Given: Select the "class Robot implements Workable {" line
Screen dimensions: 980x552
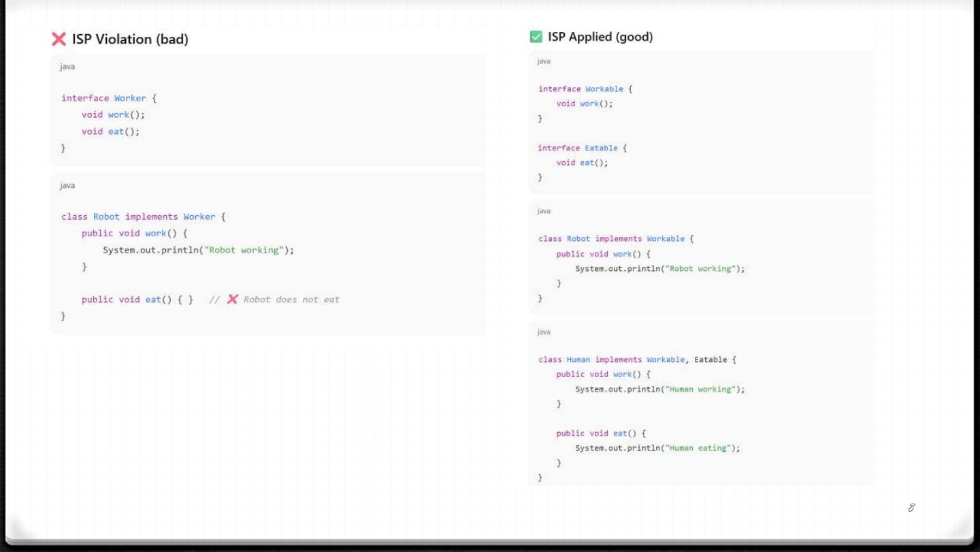Looking at the screenshot, I should [616, 239].
